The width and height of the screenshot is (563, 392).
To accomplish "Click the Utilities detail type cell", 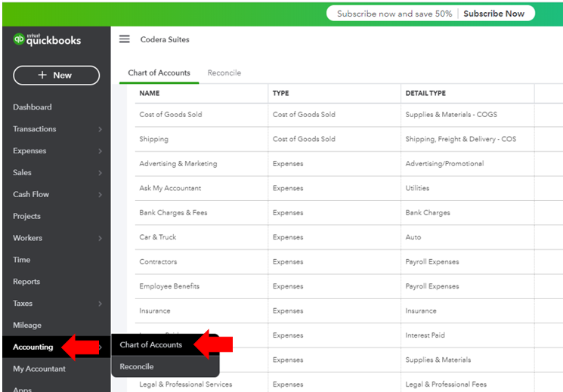I will [417, 188].
